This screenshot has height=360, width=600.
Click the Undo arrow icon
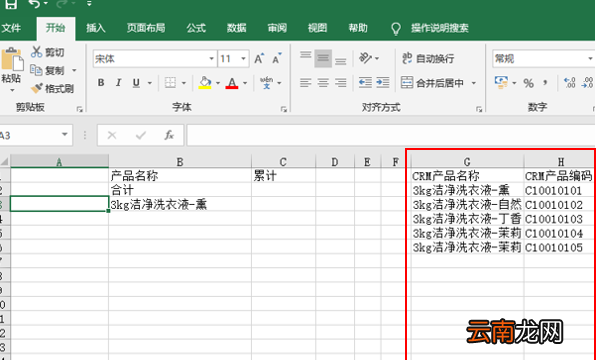(x=34, y=4)
